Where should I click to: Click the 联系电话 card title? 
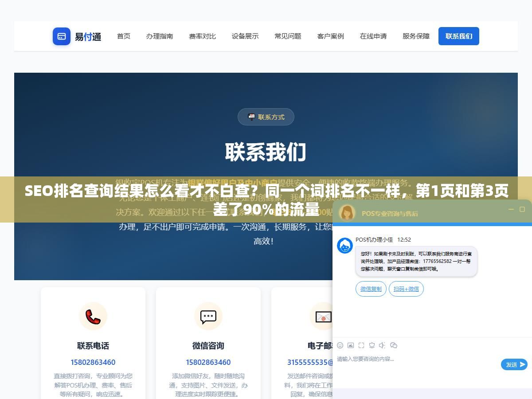[x=93, y=346]
